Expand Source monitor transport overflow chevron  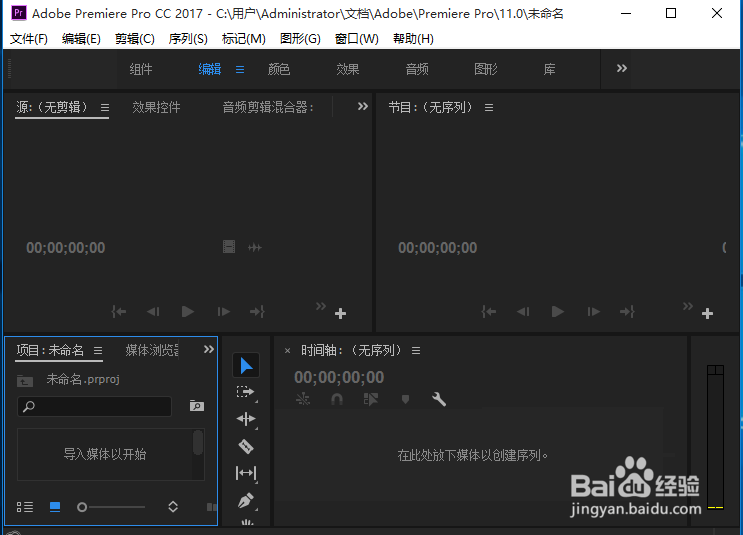coord(321,306)
